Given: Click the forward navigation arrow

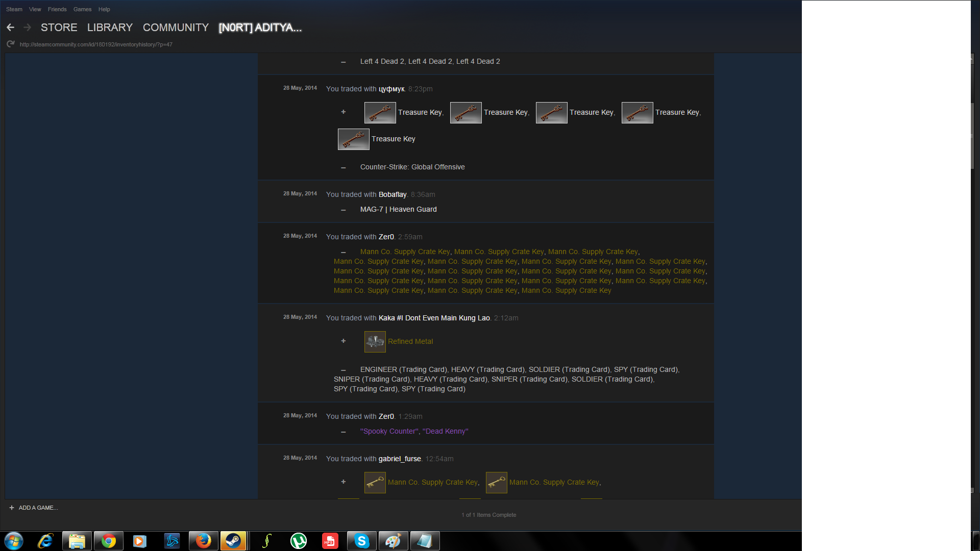Looking at the screenshot, I should pyautogui.click(x=28, y=28).
